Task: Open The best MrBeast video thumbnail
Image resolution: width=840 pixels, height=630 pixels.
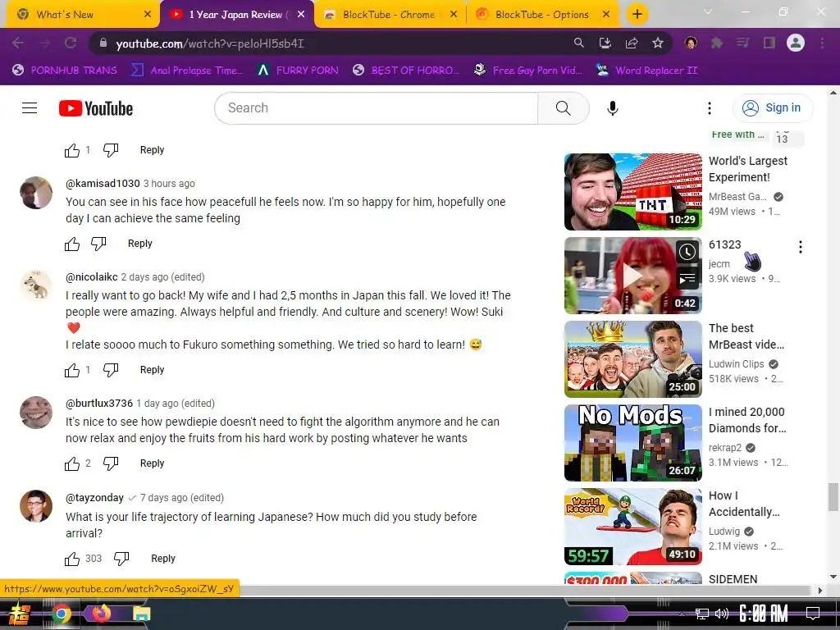Action: click(632, 359)
